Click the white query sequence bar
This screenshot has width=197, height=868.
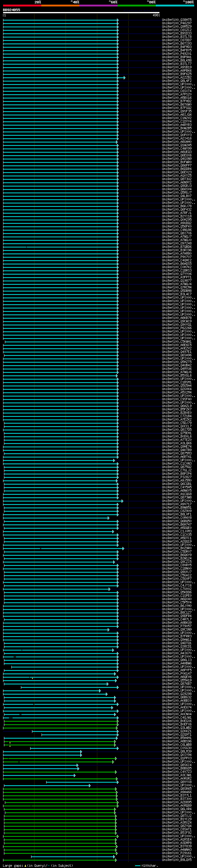(x=81, y=12)
